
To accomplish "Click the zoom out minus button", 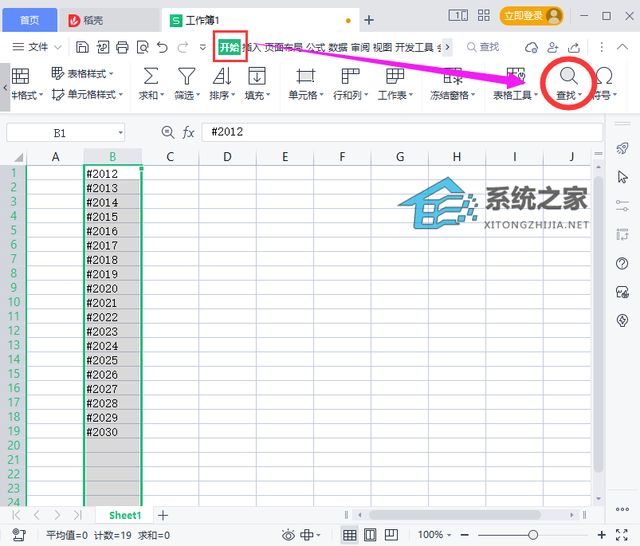I will pyautogui.click(x=464, y=535).
